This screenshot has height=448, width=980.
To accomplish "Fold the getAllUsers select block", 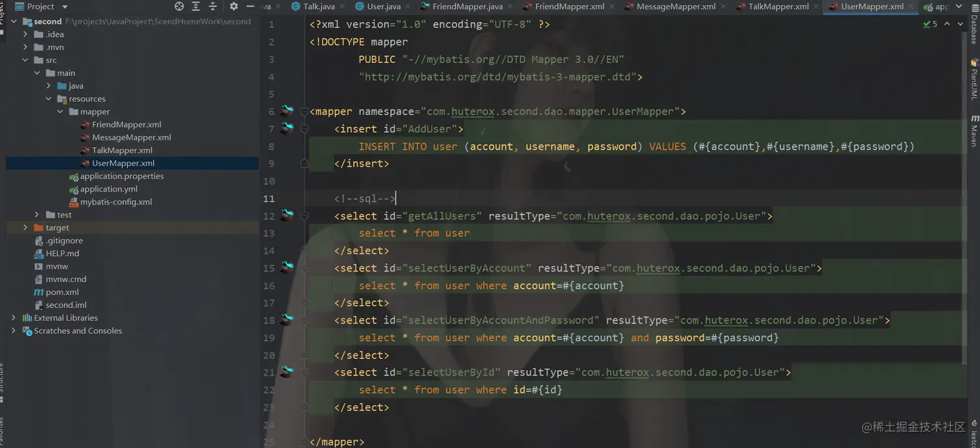I will pyautogui.click(x=304, y=216).
